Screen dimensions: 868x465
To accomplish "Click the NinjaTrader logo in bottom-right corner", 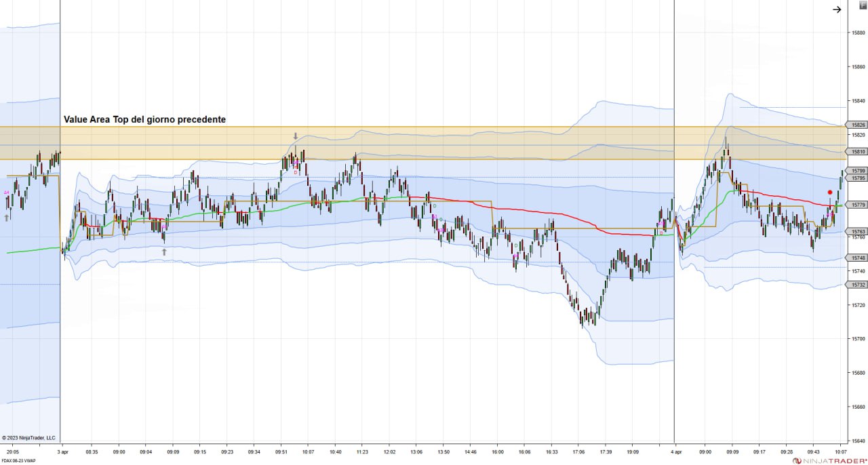I will [x=827, y=460].
